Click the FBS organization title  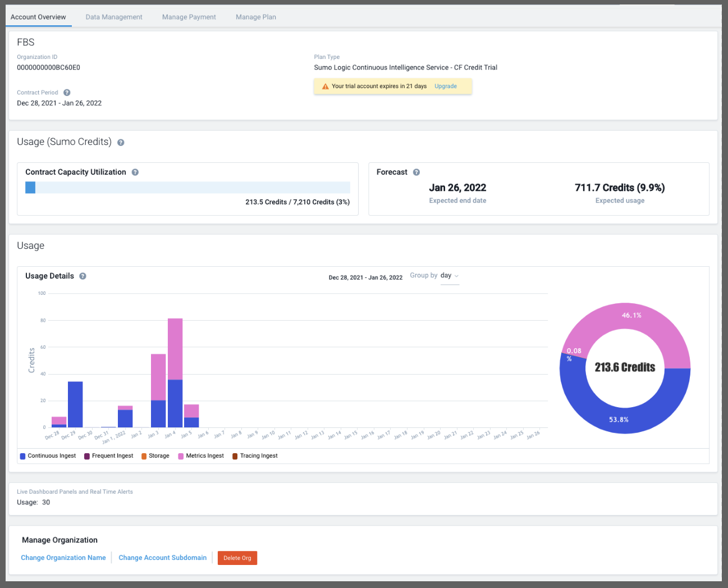click(26, 42)
